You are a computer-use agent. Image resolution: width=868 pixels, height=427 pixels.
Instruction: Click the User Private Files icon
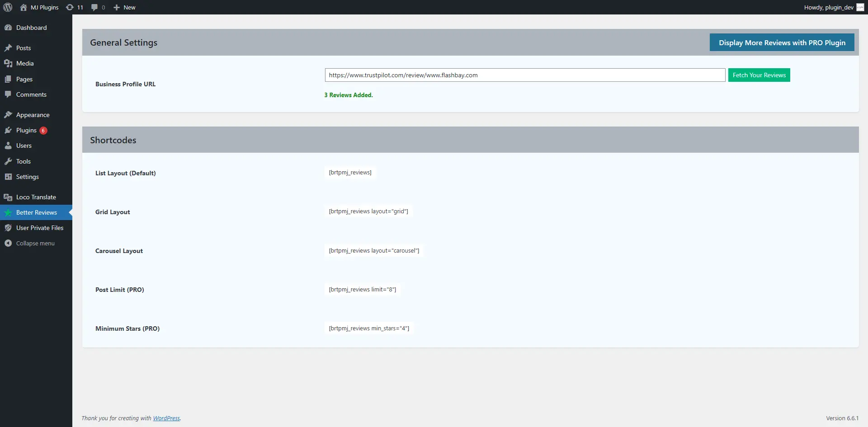pos(8,228)
